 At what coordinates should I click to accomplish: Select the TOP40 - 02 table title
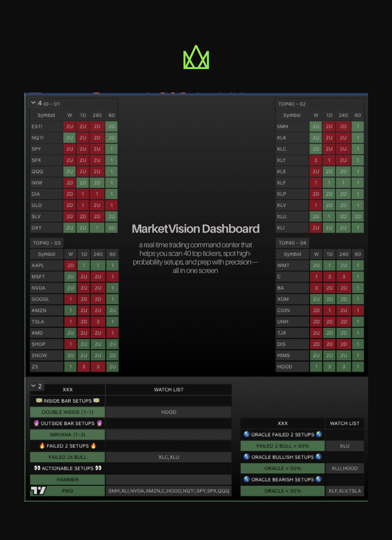pos(292,104)
